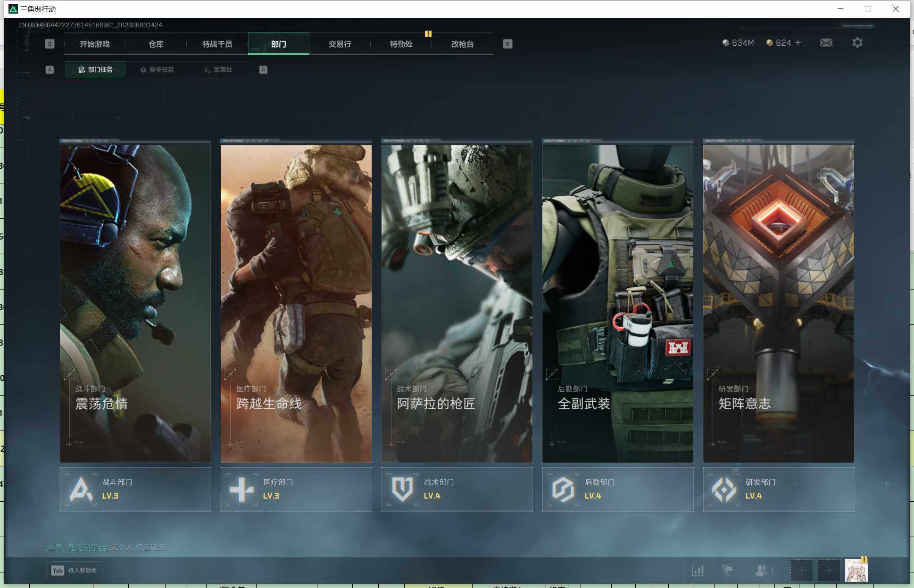
Task: Click the 634M currency coin icon
Action: (726, 43)
